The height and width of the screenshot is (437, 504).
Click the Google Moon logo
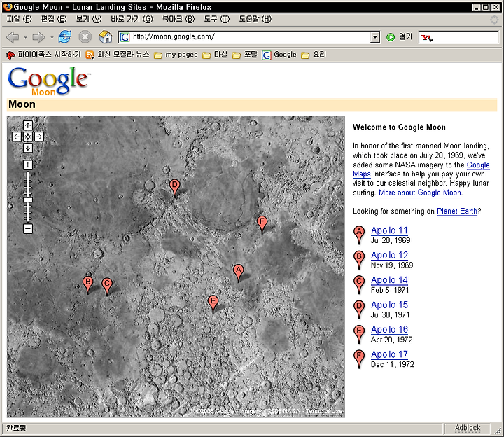tap(48, 81)
